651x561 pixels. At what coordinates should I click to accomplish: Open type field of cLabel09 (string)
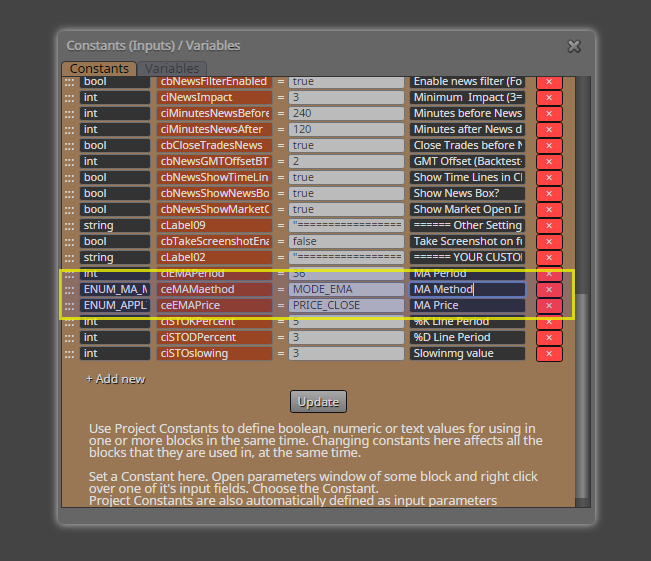[115, 225]
